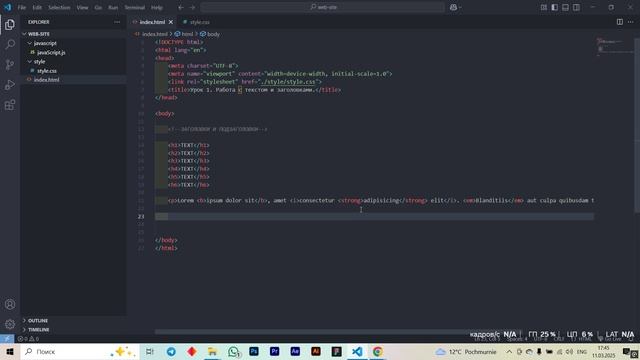Screen dimensions: 640x360
Task: Open the Accounts menu icon
Action: 10,304
